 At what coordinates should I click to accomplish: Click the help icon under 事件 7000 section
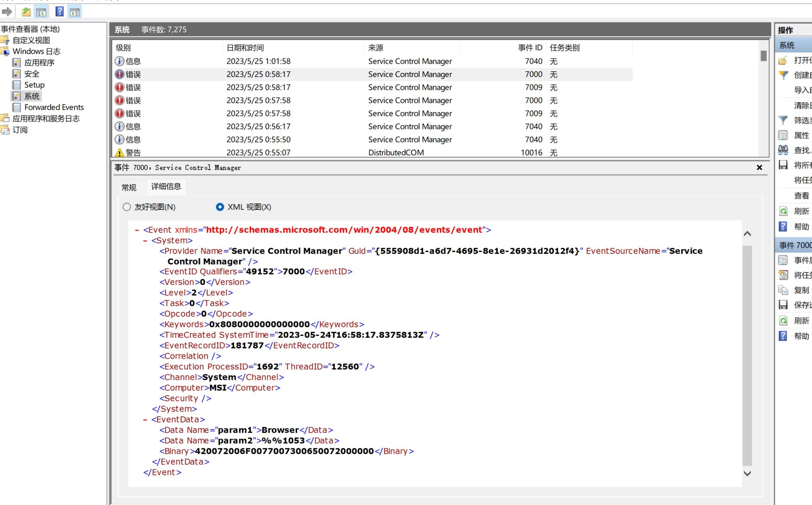click(783, 336)
